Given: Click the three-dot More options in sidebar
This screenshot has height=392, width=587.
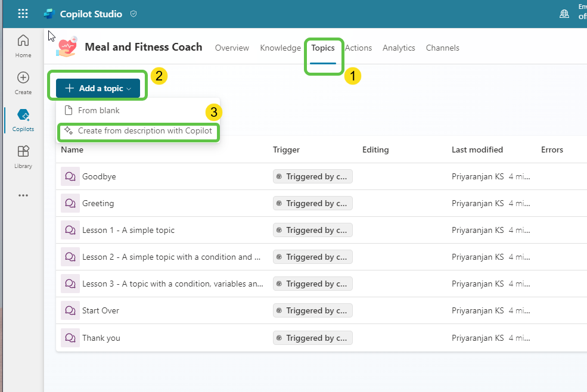Looking at the screenshot, I should tap(23, 195).
